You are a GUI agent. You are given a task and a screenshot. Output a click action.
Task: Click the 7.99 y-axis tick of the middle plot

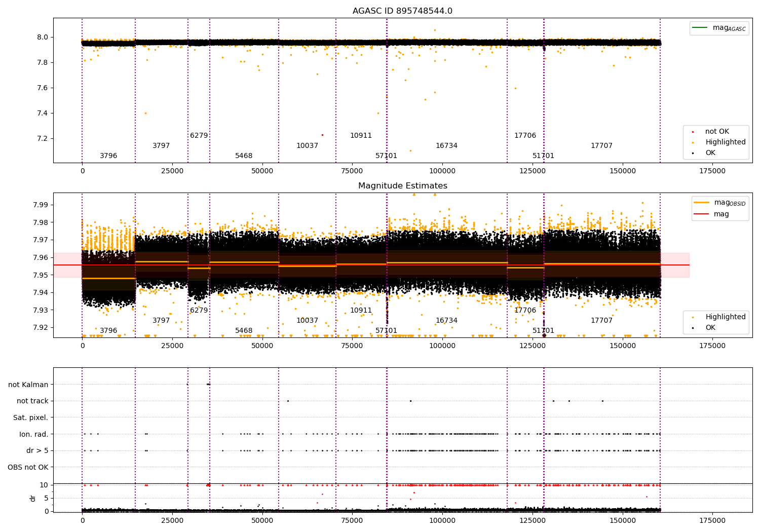coord(41,205)
